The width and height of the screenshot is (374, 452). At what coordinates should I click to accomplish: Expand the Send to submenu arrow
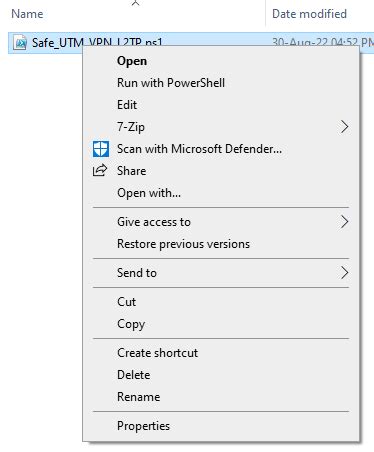coord(345,273)
